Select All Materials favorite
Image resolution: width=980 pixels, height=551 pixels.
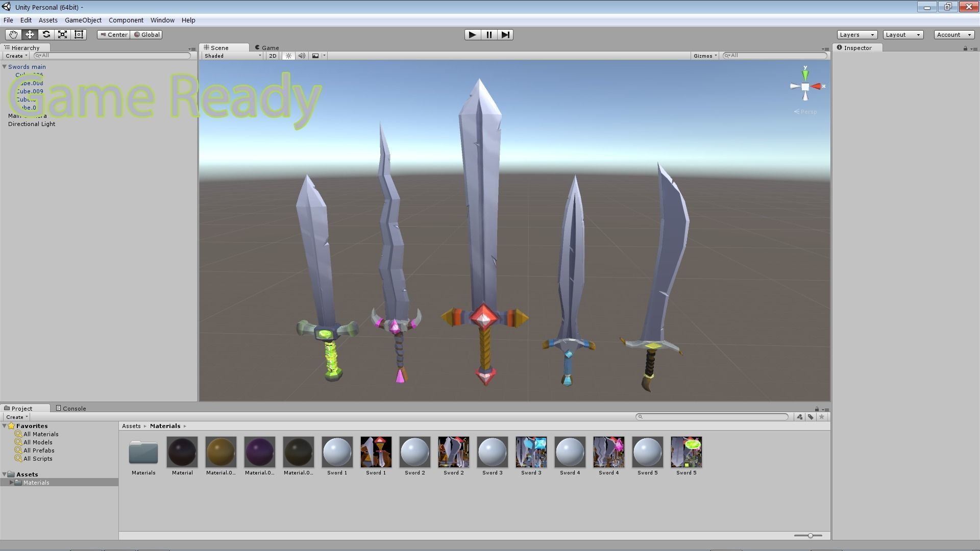[41, 434]
